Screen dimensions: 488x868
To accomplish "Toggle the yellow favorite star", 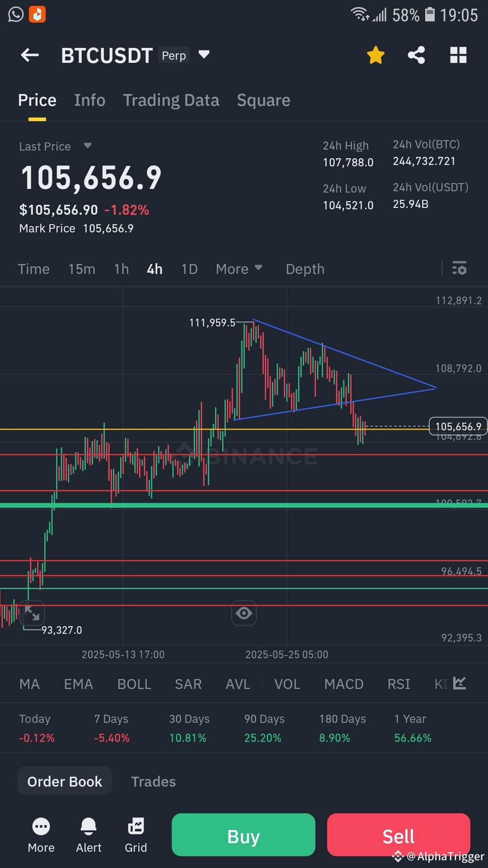I will tap(375, 55).
